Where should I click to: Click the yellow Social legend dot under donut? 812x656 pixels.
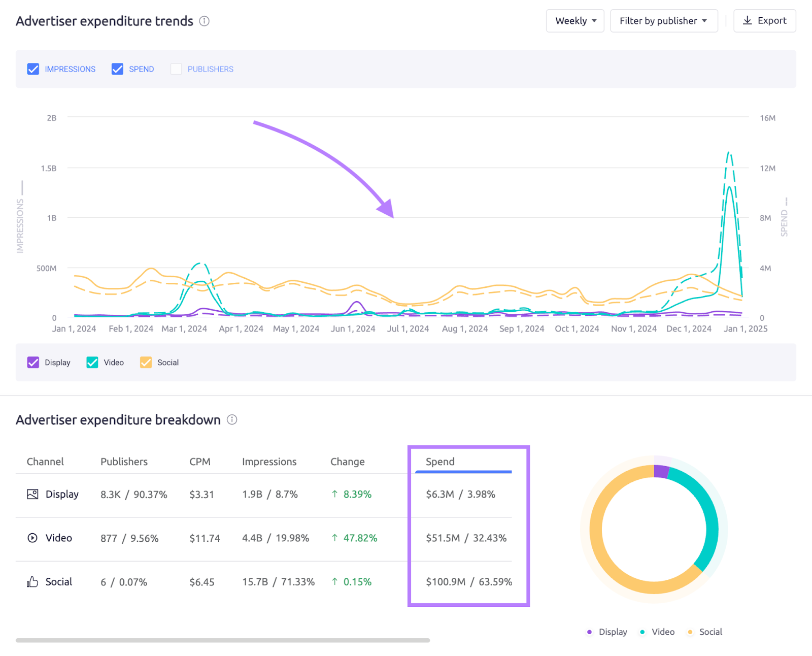(690, 632)
